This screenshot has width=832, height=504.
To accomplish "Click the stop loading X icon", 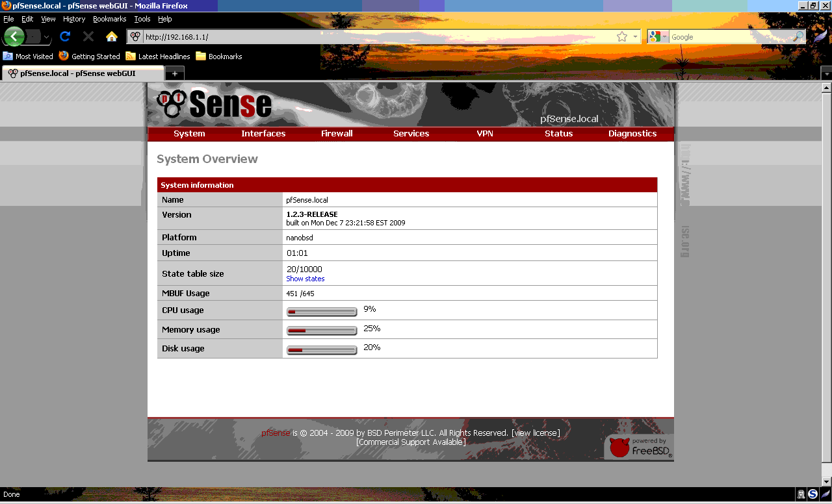I will pos(88,36).
